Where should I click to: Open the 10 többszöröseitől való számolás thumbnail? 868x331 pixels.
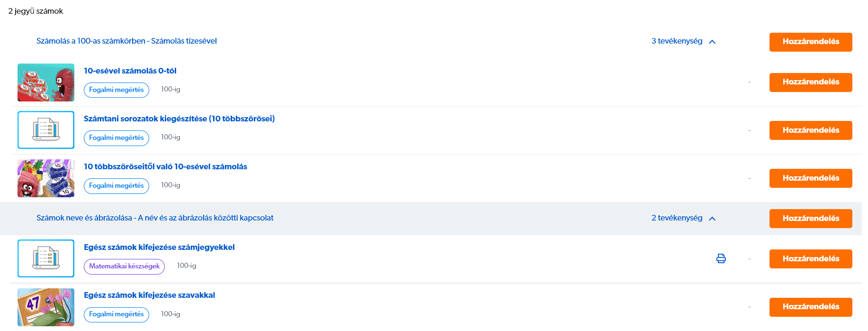coord(46,178)
